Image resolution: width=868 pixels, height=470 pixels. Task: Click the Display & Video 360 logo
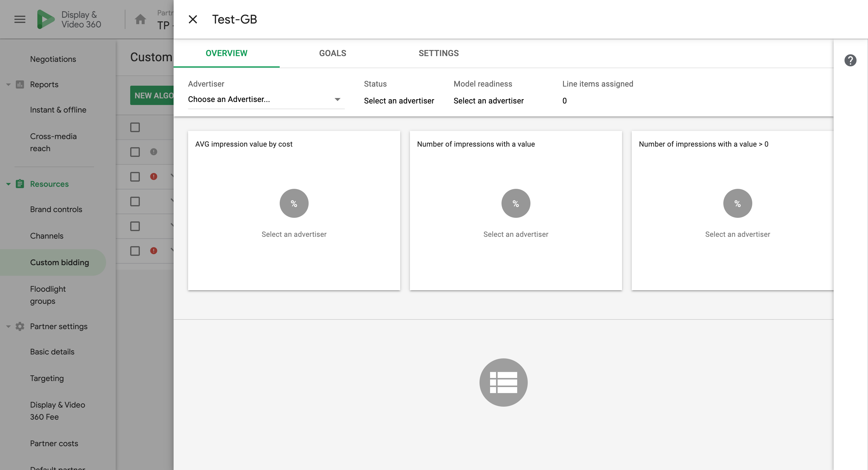tap(46, 19)
